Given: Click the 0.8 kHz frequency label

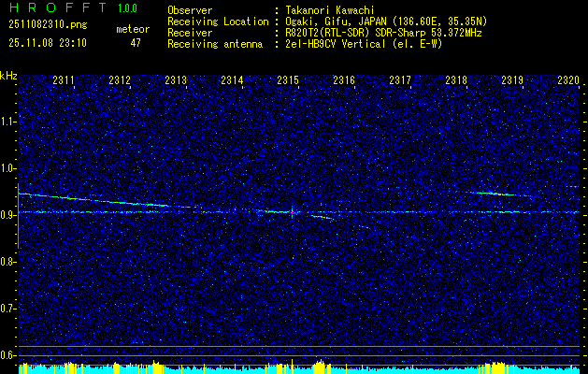Looking at the screenshot, I should click(7, 262).
